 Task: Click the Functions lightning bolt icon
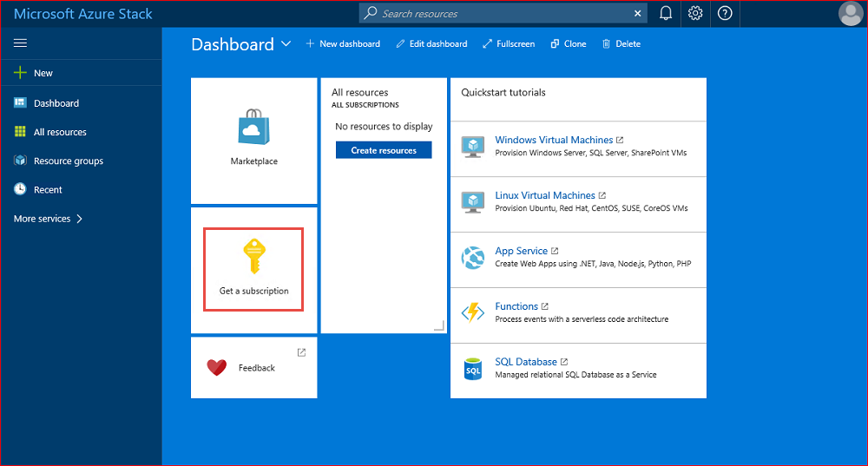[x=473, y=312]
